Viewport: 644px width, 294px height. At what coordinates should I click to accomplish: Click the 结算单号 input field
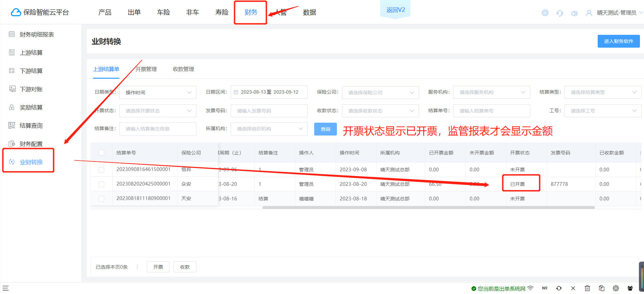point(492,111)
